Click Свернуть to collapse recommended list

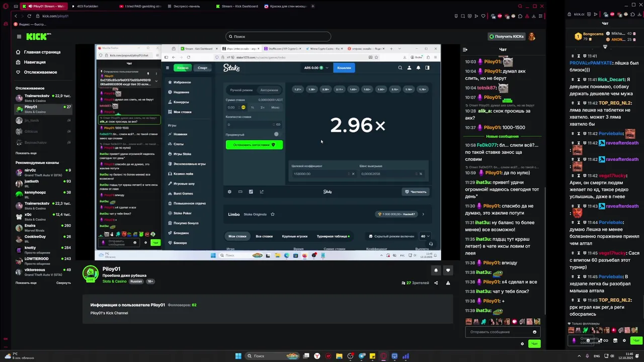[x=63, y=283]
